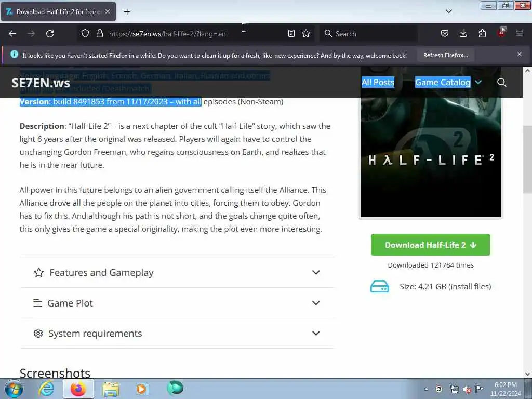Image resolution: width=532 pixels, height=399 pixels.
Task: Expand the Game Plot section
Action: coord(177,303)
